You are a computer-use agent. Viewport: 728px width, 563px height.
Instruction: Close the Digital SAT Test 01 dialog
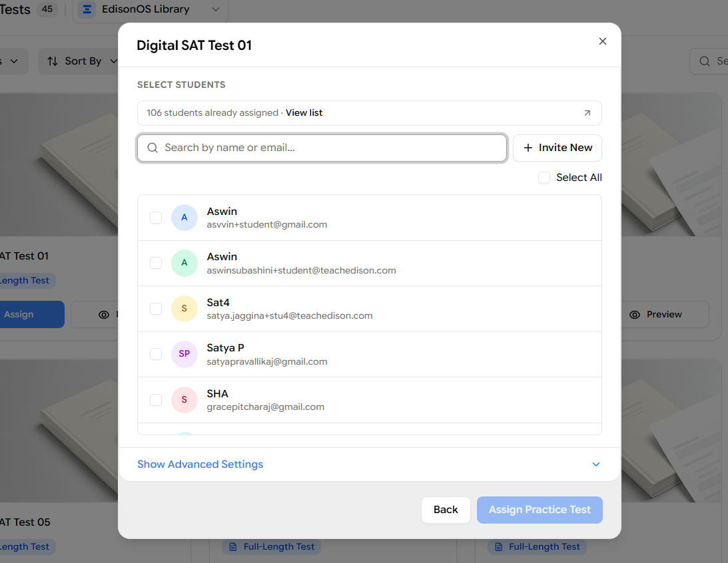(603, 41)
